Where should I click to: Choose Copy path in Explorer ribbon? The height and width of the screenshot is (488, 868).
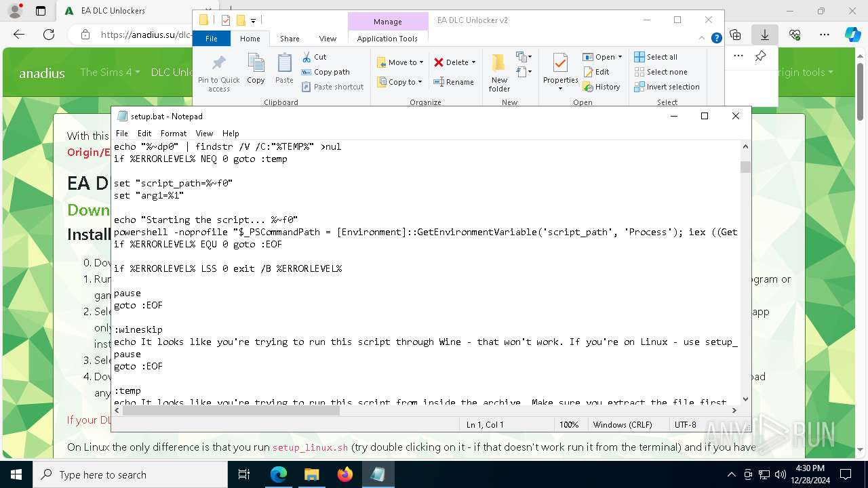[325, 72]
